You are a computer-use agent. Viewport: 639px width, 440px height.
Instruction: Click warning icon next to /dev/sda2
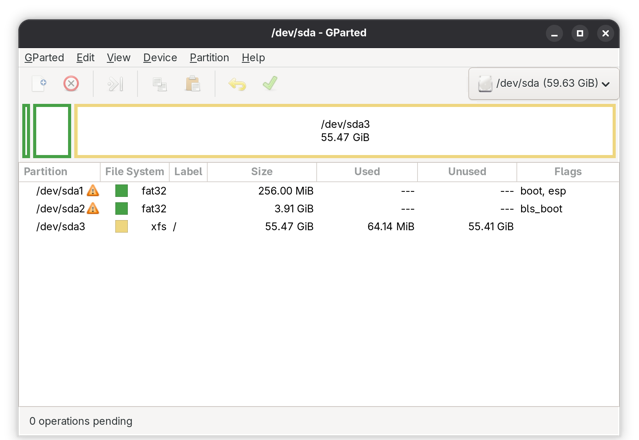(93, 208)
